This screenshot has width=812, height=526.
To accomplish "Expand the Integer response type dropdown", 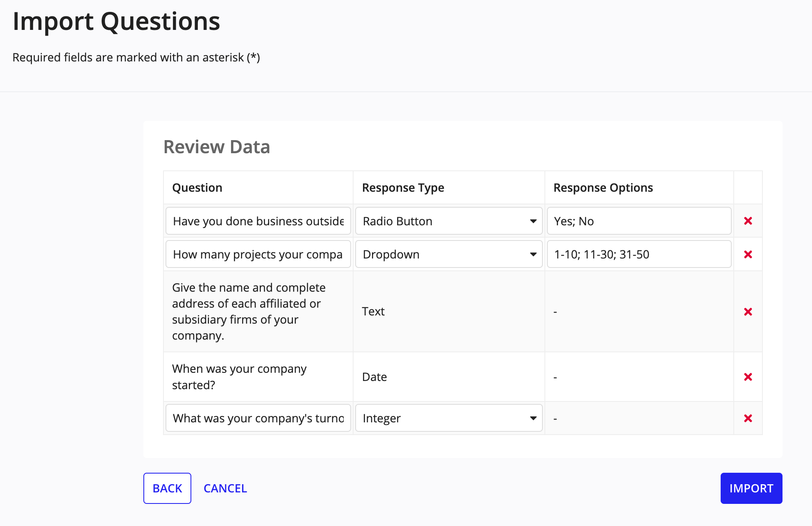I will click(533, 418).
